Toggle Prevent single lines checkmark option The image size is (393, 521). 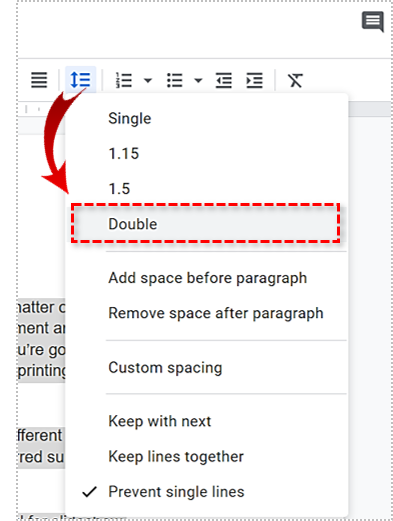click(207, 492)
